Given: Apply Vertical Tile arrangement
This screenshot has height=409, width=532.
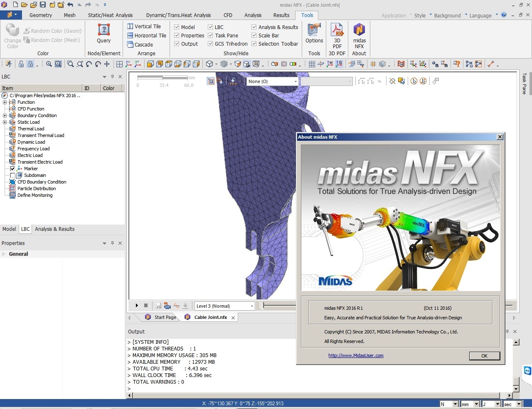Looking at the screenshot, I should click(144, 26).
